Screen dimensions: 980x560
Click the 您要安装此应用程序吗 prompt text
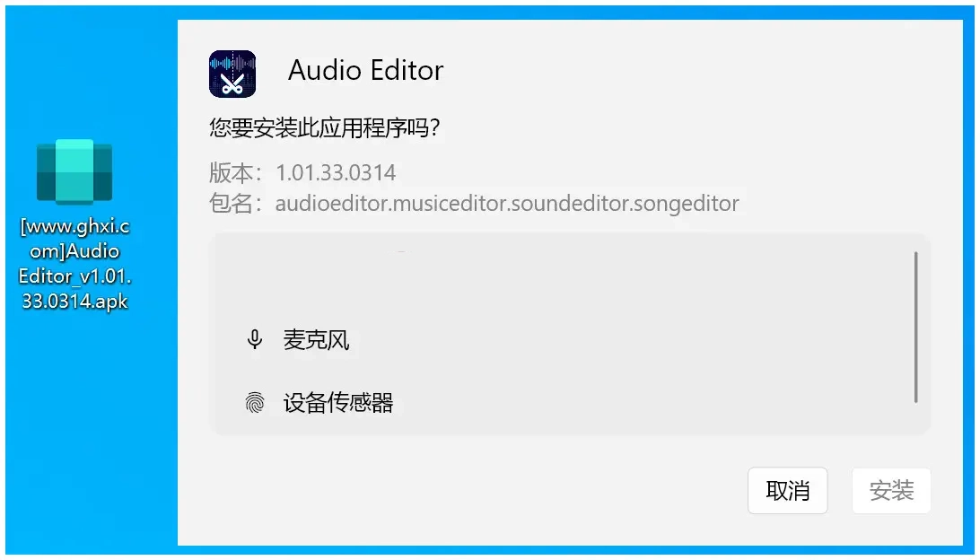tap(325, 127)
